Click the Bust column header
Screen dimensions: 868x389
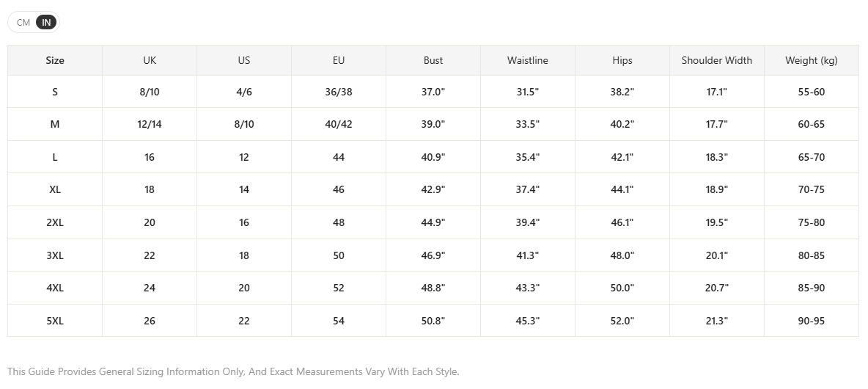[433, 60]
